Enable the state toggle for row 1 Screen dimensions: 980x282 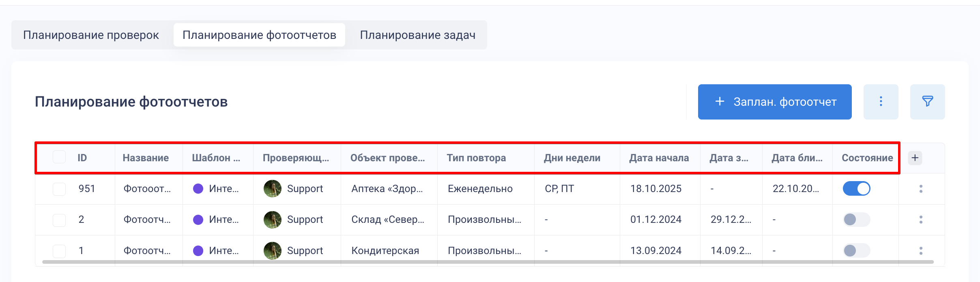click(x=856, y=251)
